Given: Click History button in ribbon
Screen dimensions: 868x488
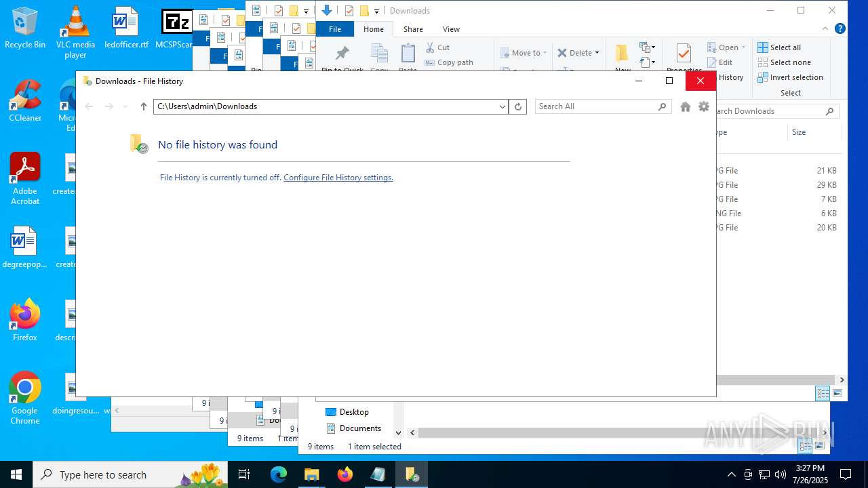Looking at the screenshot, I should tap(730, 77).
